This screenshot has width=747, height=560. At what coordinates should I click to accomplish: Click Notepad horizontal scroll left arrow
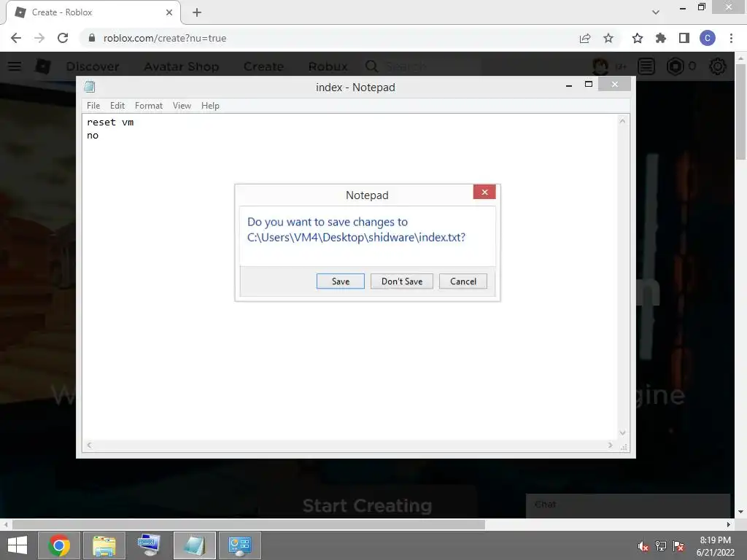(89, 446)
